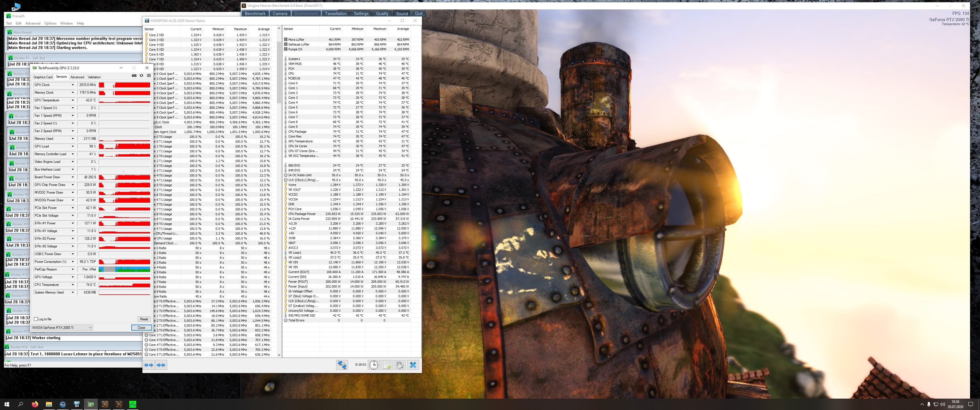Switch to Advanced tab in GPU-Z
The width and height of the screenshot is (980, 410).
[77, 77]
